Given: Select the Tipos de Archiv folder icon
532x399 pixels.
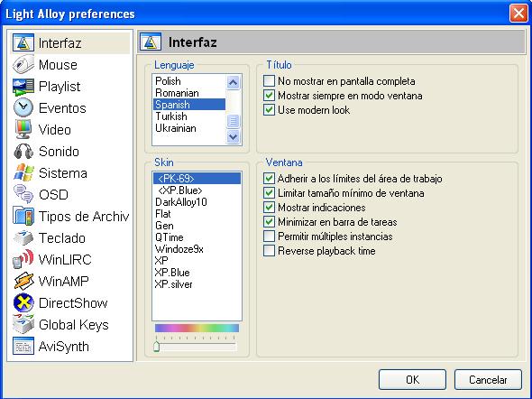Looking at the screenshot, I should pyautogui.click(x=23, y=217).
